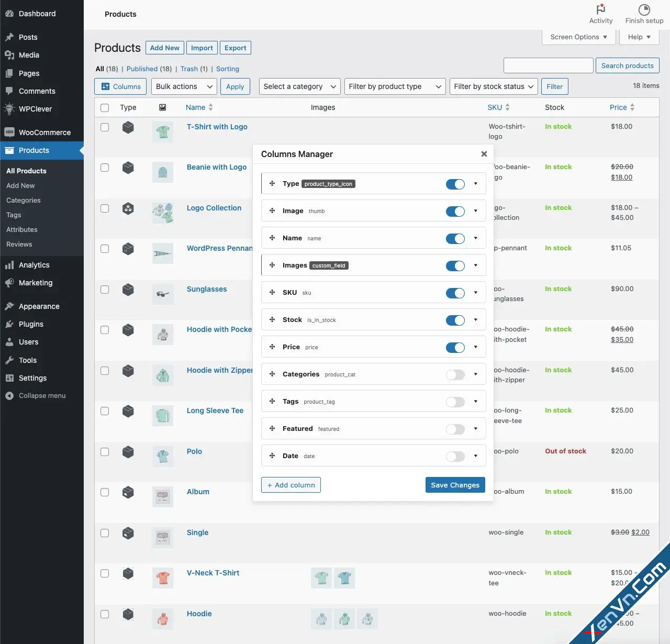This screenshot has width=670, height=644.
Task: Click the Settings sidebar icon
Action: [x=9, y=378]
